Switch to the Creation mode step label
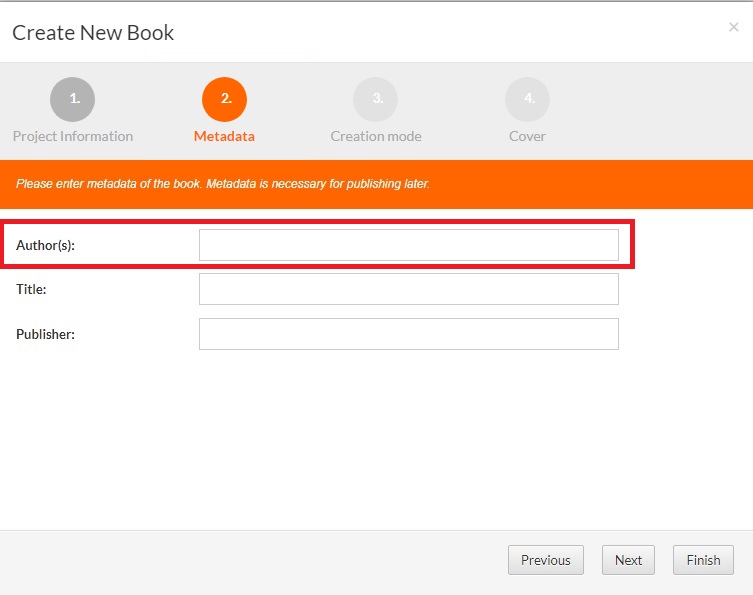Image resolution: width=753 pixels, height=595 pixels. (376, 136)
